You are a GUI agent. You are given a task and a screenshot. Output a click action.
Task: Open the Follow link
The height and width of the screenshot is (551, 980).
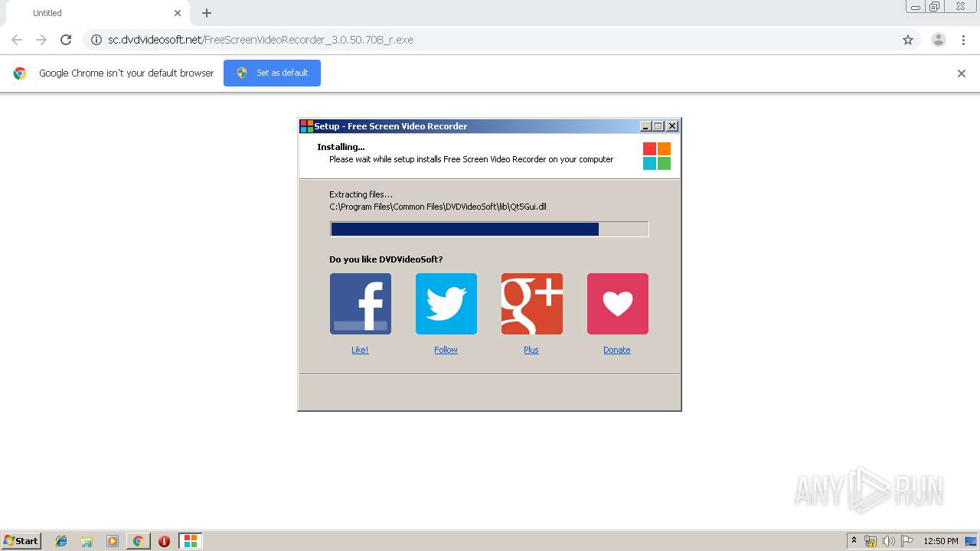click(x=446, y=350)
